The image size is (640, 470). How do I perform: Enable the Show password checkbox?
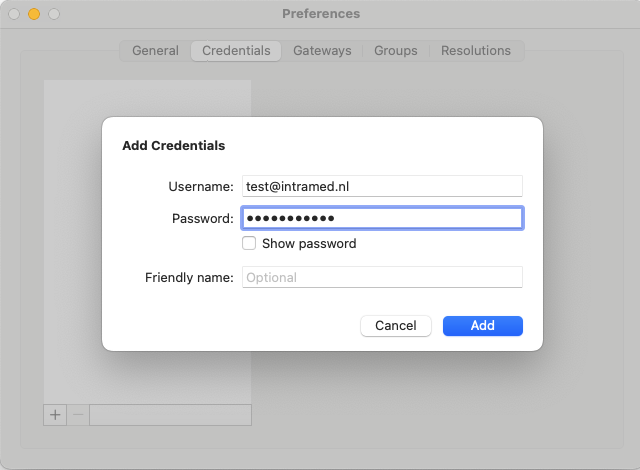249,243
